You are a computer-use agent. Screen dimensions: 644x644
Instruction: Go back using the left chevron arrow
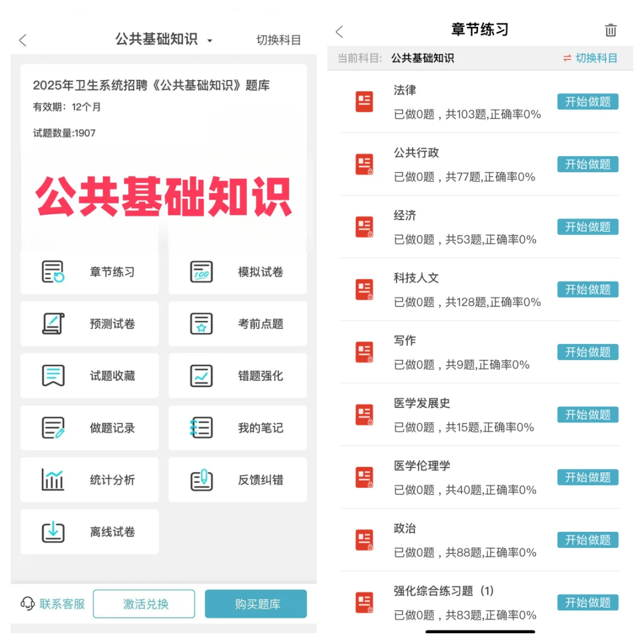tap(23, 40)
